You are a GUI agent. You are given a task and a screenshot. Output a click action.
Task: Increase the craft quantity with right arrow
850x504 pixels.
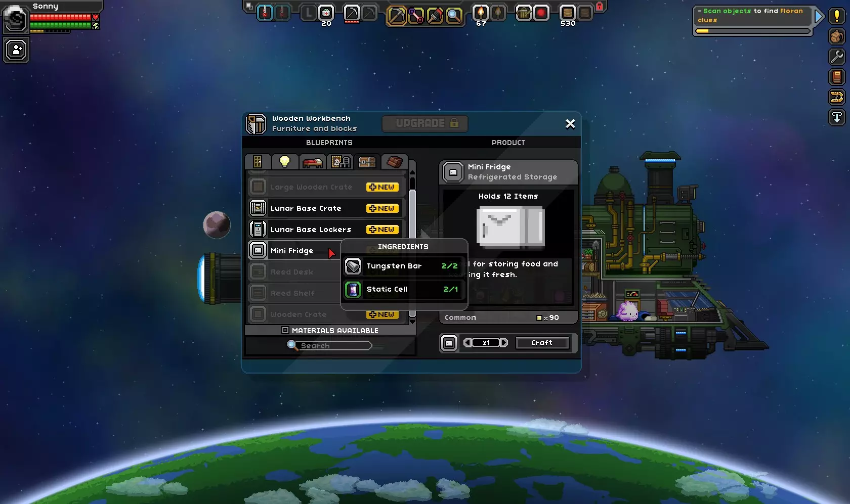coord(504,343)
